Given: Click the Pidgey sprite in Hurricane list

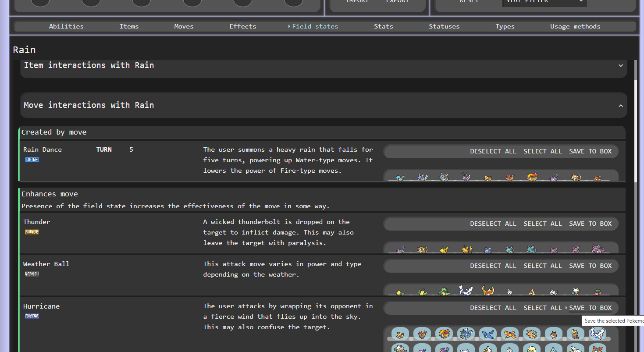Looking at the screenshot, I should click(400, 334).
